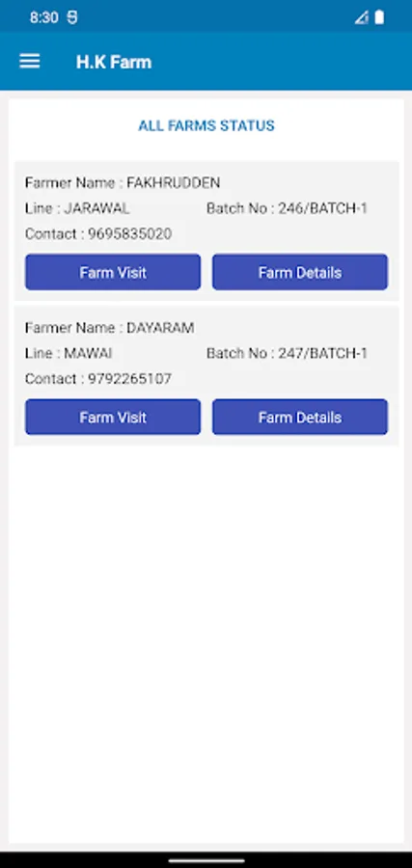Viewport: 412px width, 868px height.
Task: Tap the 8:30 clock in status bar
Action: point(44,17)
